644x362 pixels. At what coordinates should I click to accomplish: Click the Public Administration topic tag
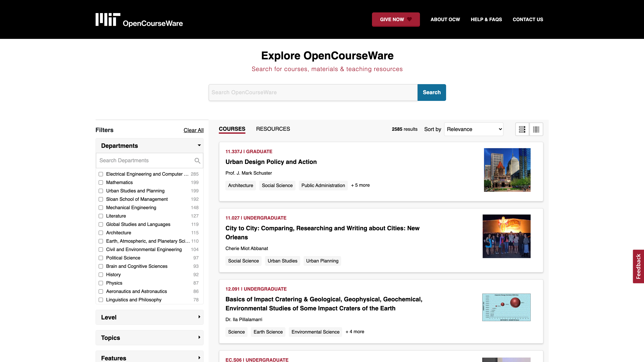323,185
